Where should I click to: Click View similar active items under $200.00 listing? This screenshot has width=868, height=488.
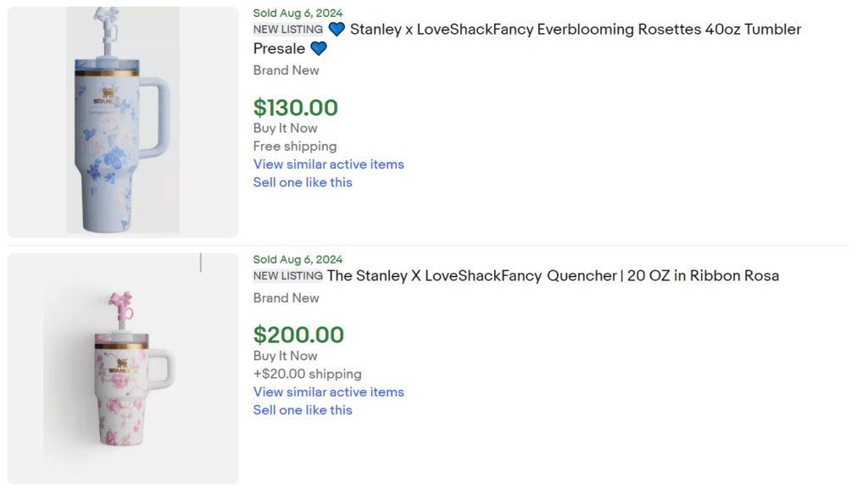328,392
